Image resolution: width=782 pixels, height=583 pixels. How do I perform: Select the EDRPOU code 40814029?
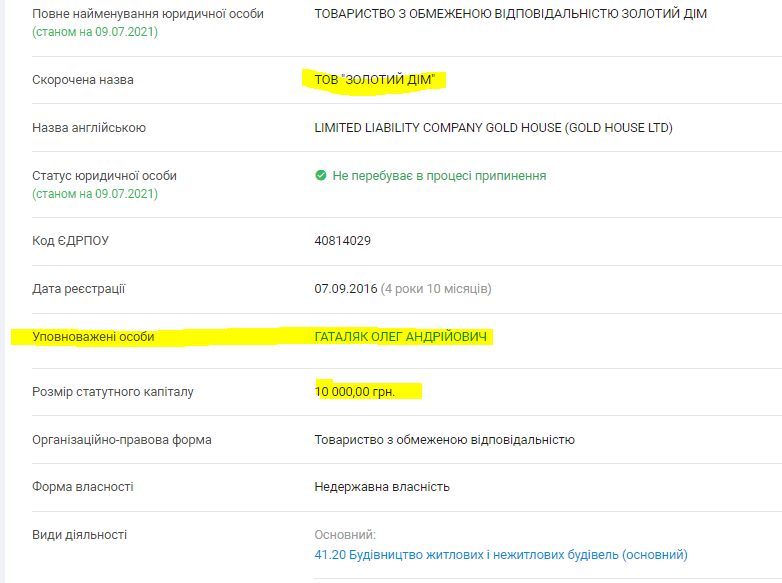(343, 240)
